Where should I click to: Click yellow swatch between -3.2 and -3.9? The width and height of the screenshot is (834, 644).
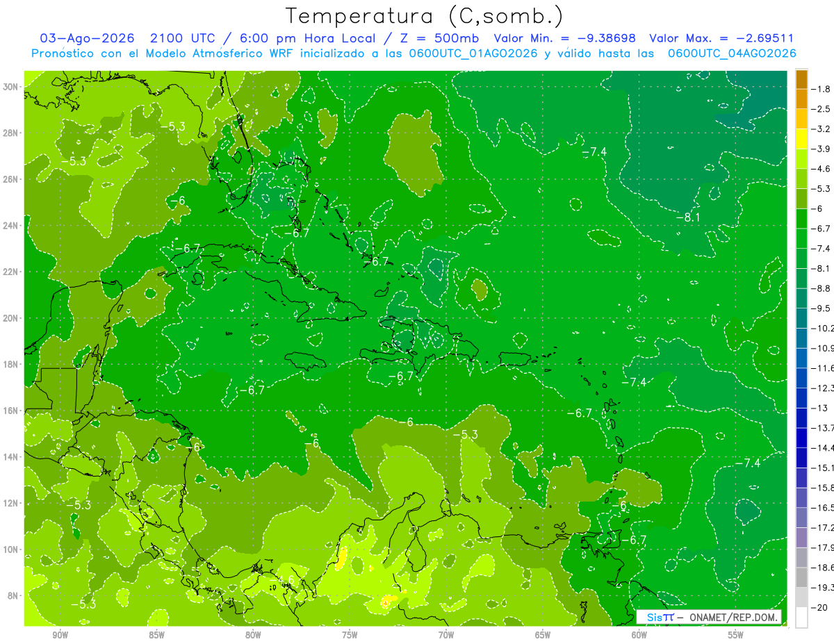[801, 139]
